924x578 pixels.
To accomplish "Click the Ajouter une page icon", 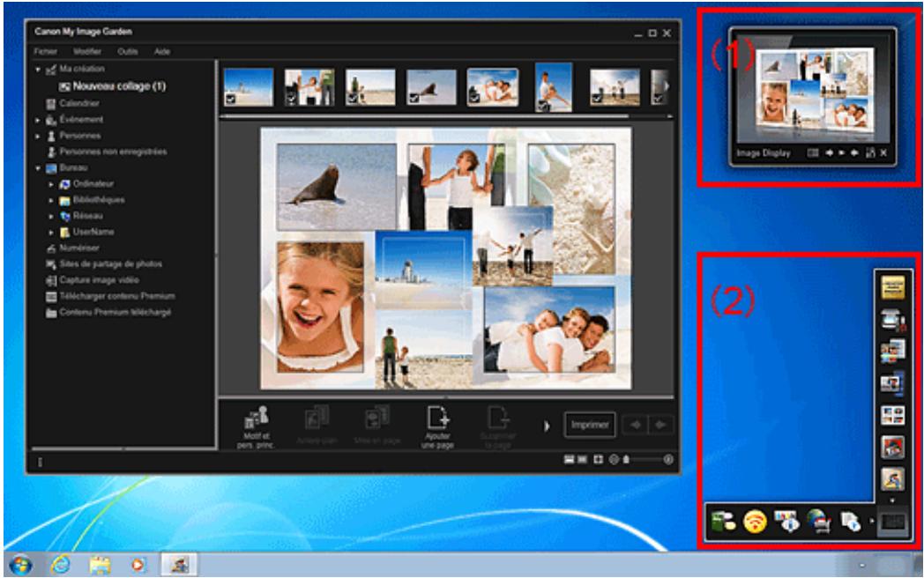I will [438, 419].
